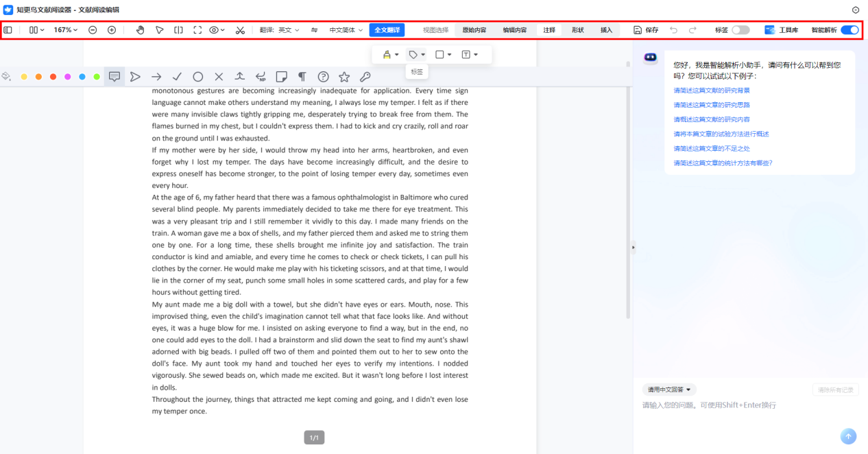Click the zoom out minus icon
Screen dimensions: 868x454
pos(93,30)
